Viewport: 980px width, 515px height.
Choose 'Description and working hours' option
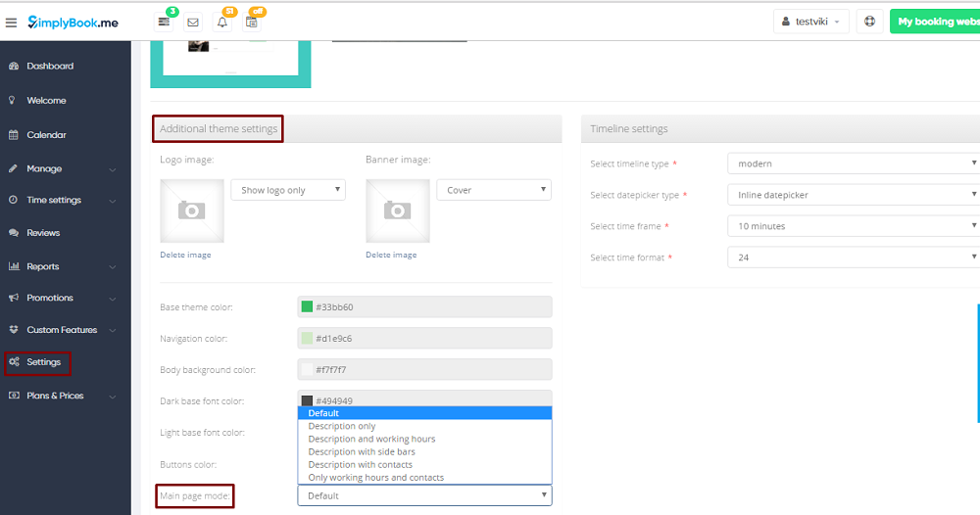pyautogui.click(x=371, y=439)
